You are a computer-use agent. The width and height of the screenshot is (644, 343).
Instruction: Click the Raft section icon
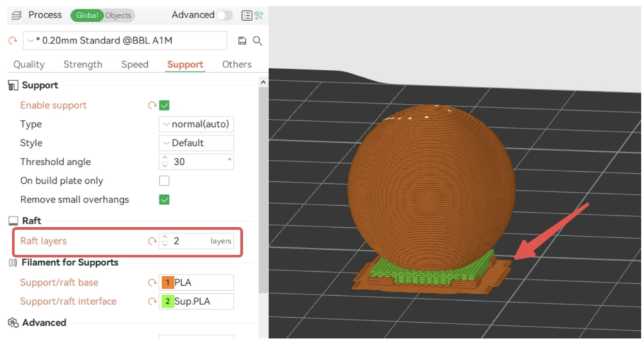point(13,221)
